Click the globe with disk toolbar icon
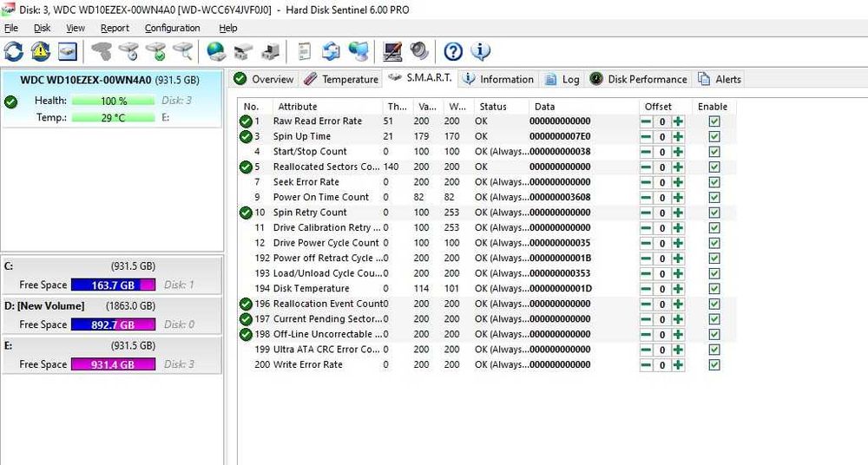The image size is (868, 465). click(x=216, y=51)
